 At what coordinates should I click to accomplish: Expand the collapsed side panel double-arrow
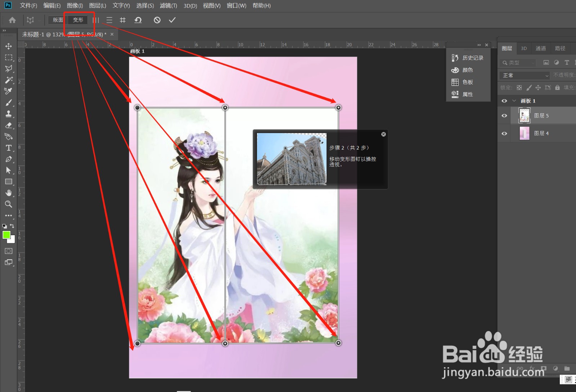click(479, 45)
